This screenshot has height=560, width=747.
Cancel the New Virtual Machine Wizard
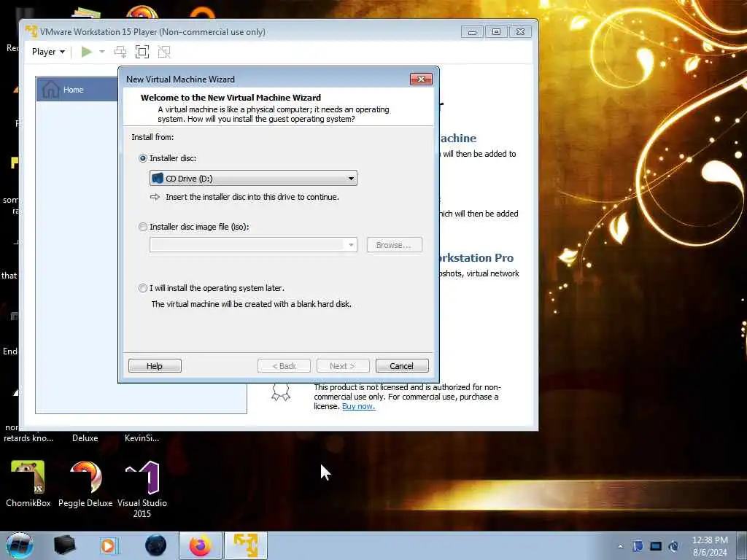coord(402,366)
